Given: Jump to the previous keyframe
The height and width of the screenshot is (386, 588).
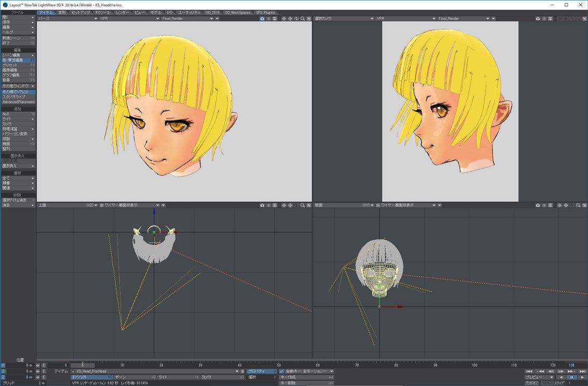Looking at the screenshot, I should tap(540, 371).
